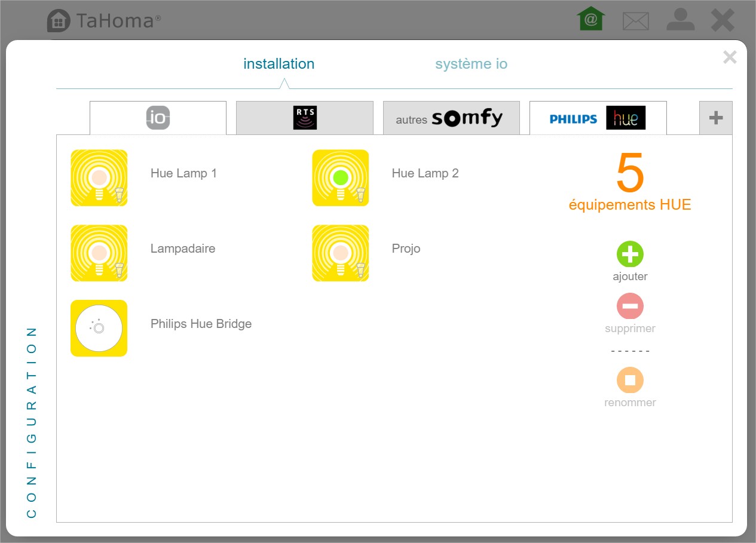Open the user account profile icon

coord(680,20)
